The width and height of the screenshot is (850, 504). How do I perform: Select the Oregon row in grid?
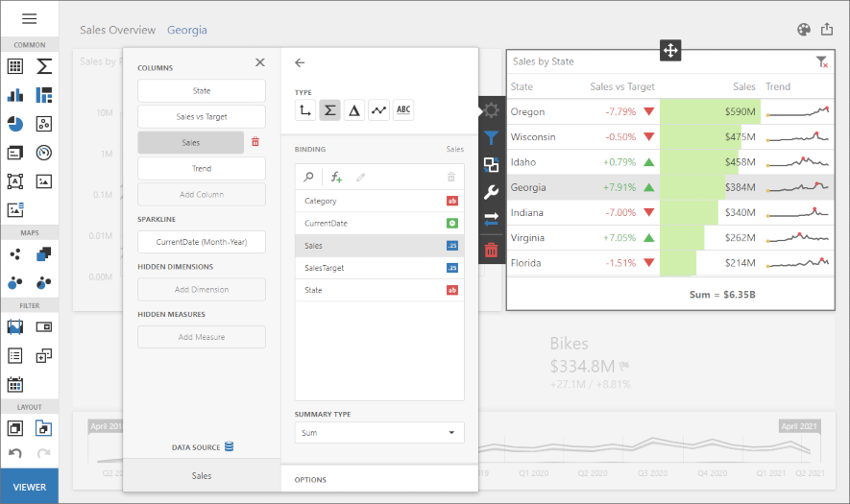pyautogui.click(x=670, y=111)
